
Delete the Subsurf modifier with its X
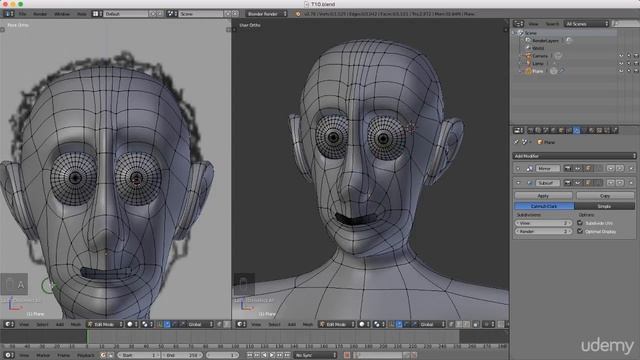(x=631, y=182)
